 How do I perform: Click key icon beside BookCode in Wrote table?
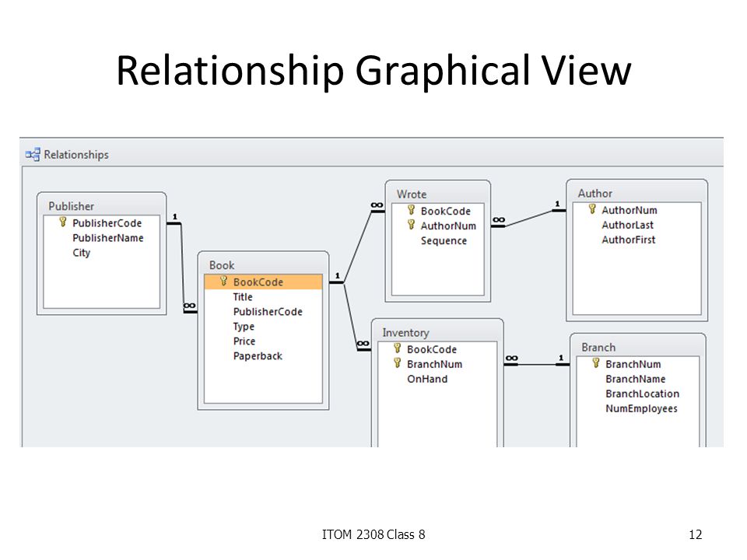[x=411, y=210]
